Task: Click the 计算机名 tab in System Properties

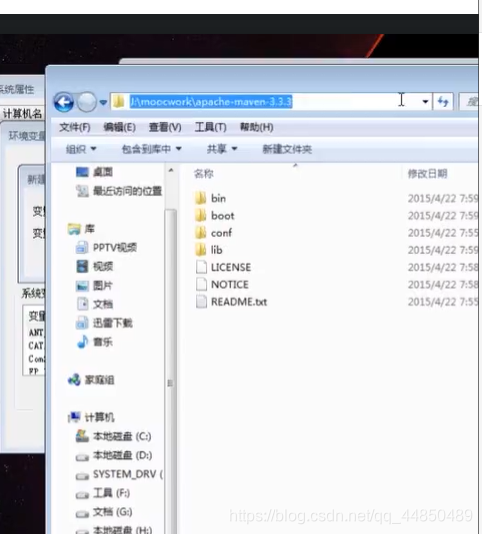Action: click(x=22, y=114)
